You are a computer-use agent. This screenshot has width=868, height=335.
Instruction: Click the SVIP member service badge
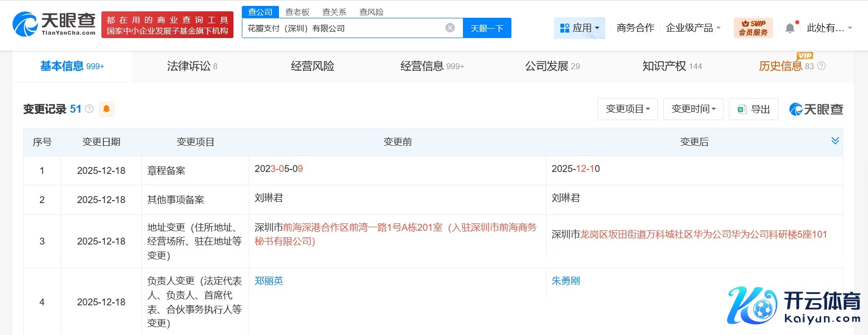coord(753,28)
